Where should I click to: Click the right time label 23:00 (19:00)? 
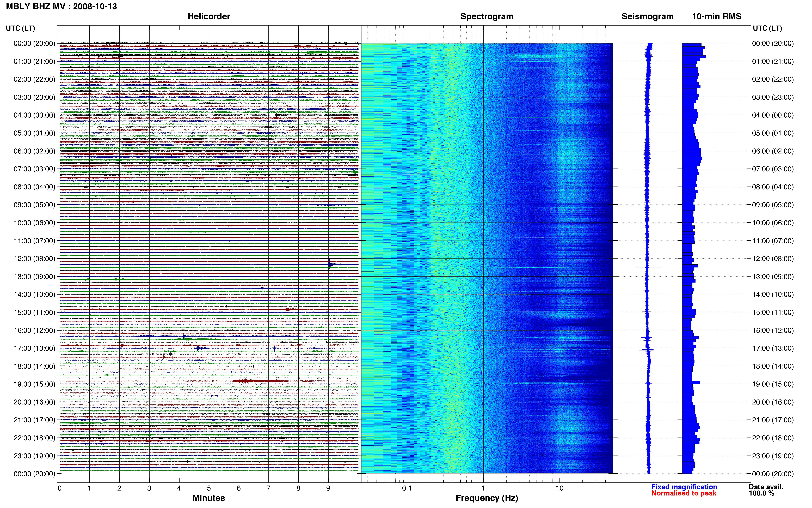(773, 456)
